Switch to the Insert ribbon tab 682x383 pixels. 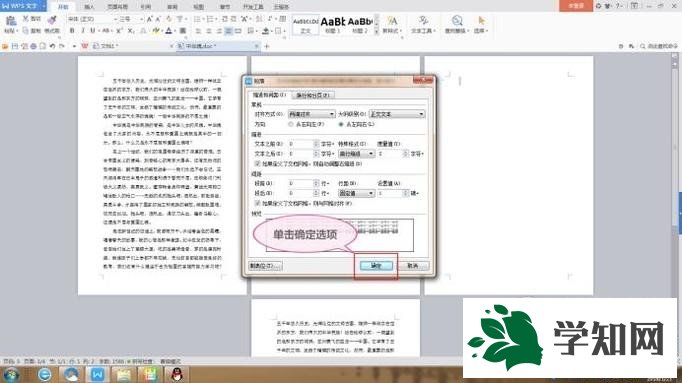(x=89, y=7)
